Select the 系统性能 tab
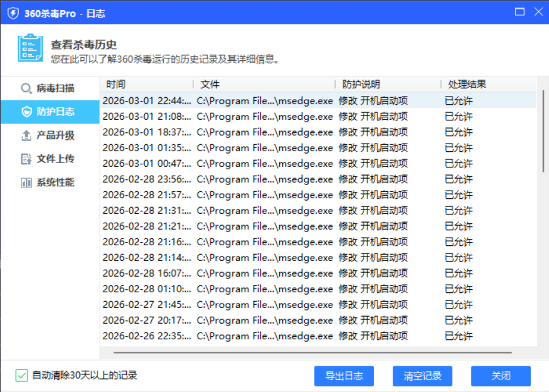Screen dimensions: 549x392 point(55,183)
